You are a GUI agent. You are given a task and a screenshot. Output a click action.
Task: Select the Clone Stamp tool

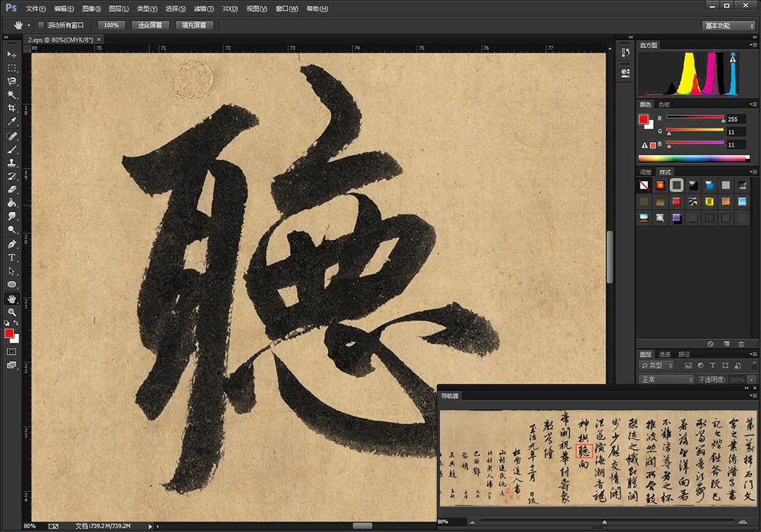pos(12,163)
